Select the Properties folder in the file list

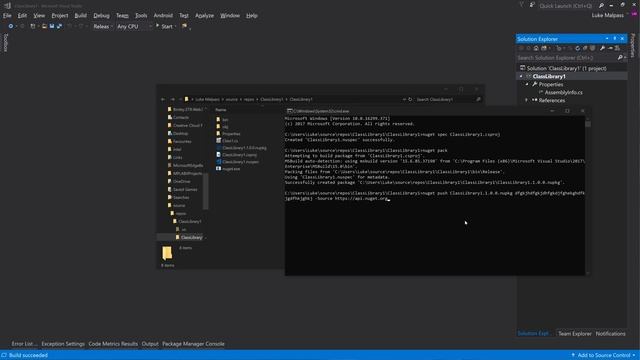point(228,134)
